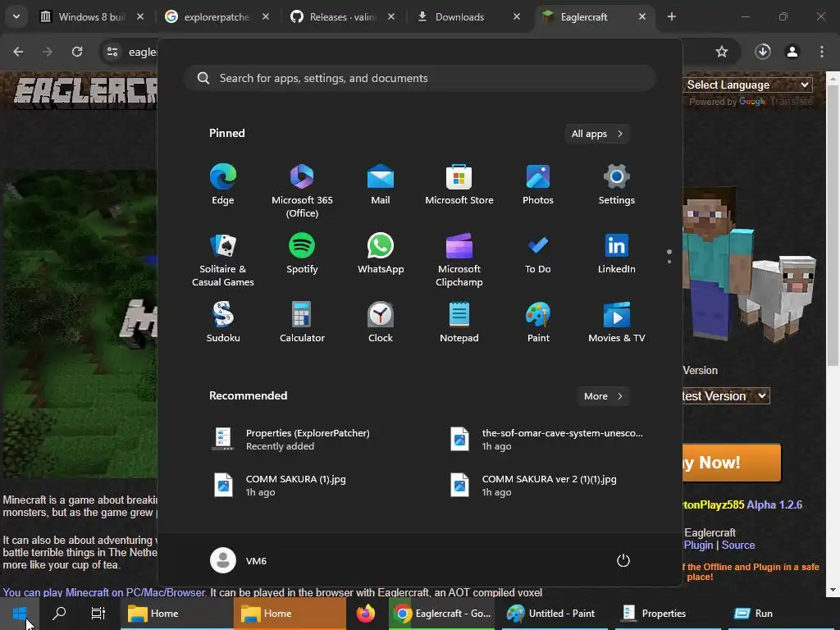This screenshot has width=840, height=630.
Task: Switch to the explorerpatcher search tab
Action: pyautogui.click(x=217, y=17)
